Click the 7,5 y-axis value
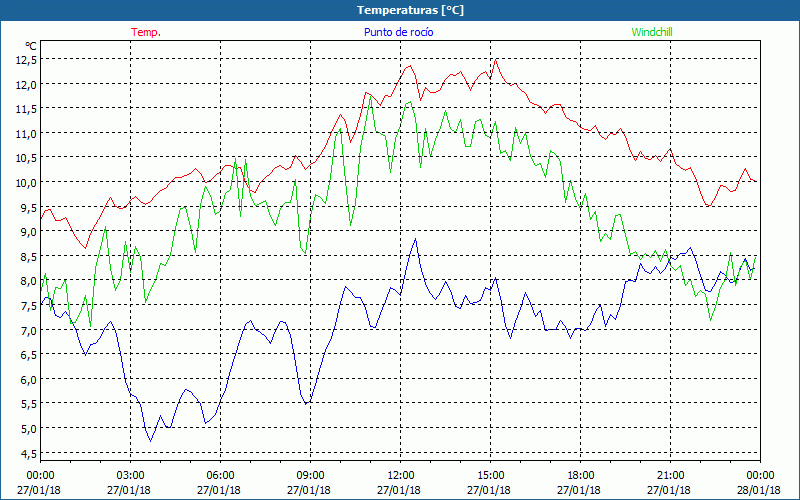Image resolution: width=800 pixels, height=500 pixels. 29,306
